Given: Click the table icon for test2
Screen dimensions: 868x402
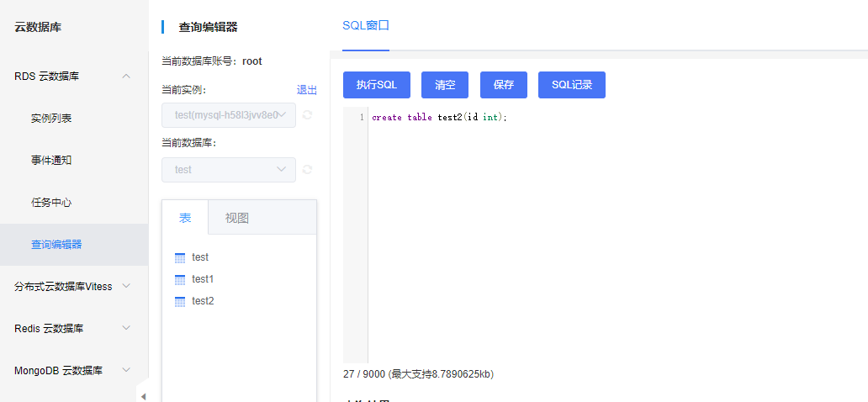Looking at the screenshot, I should [179, 301].
